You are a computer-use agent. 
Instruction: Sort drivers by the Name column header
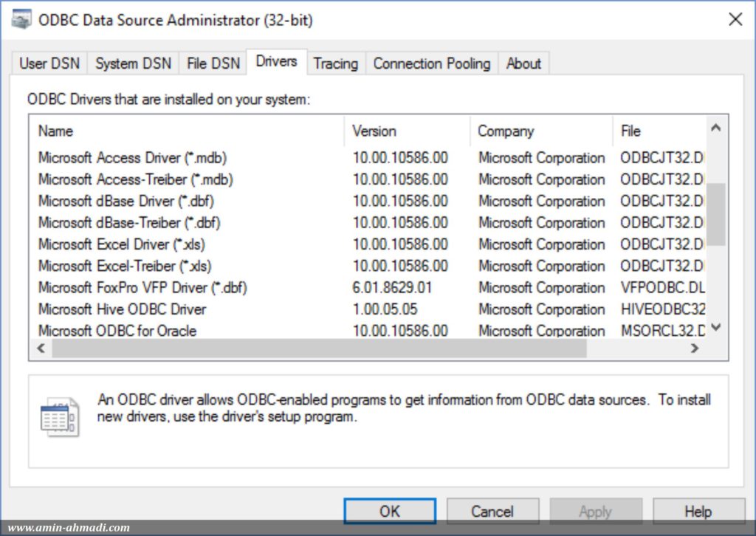(x=187, y=131)
